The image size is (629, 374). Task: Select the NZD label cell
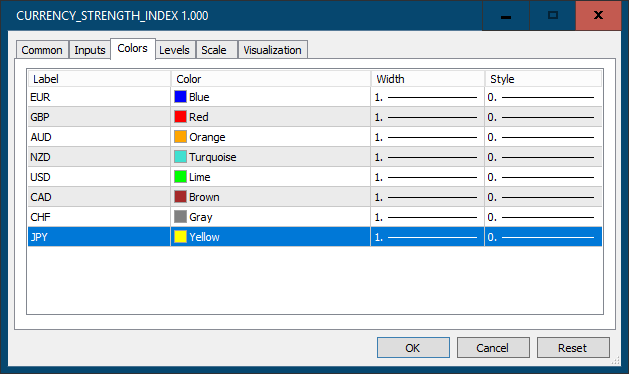[x=99, y=157]
